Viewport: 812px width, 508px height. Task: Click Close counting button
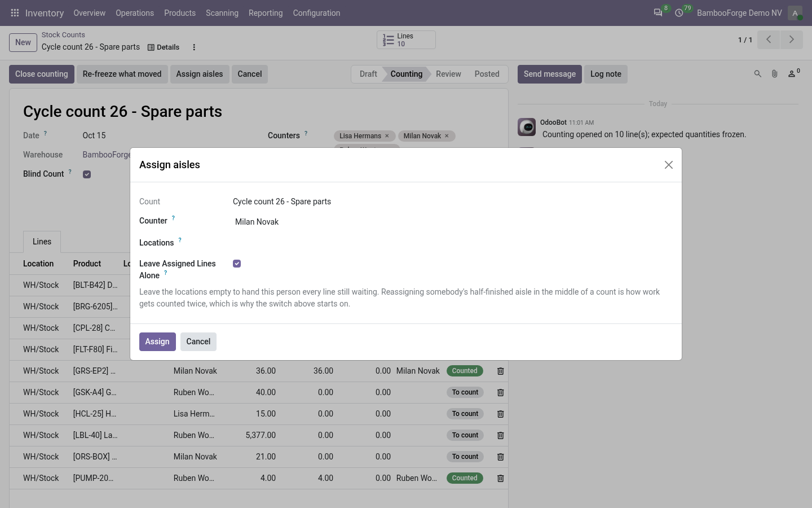pyautogui.click(x=42, y=74)
